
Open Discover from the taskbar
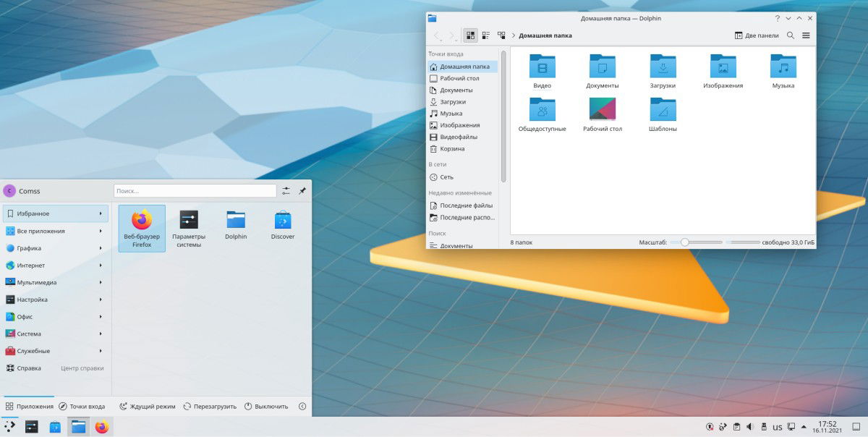tap(55, 427)
